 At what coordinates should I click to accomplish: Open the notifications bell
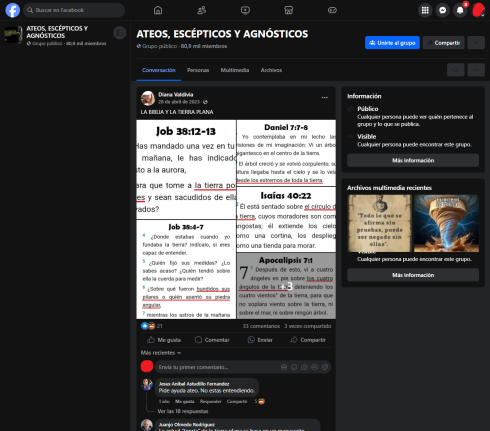(x=460, y=10)
